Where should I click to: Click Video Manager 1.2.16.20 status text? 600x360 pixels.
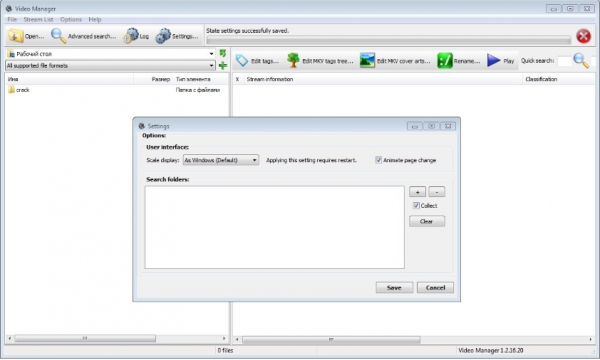coord(491,350)
